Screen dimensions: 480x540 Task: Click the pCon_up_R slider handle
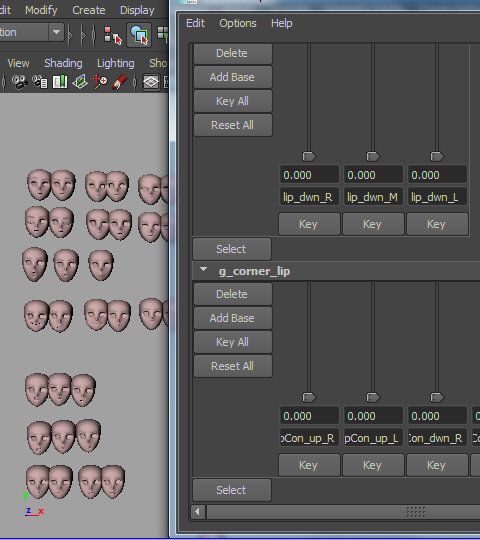coord(309,397)
